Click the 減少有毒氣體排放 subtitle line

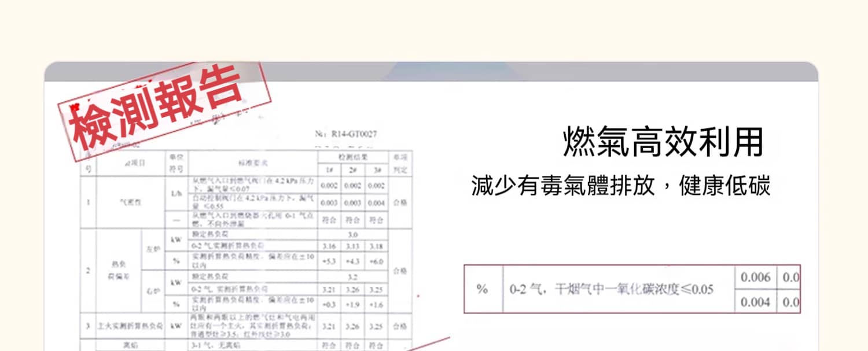pos(620,187)
